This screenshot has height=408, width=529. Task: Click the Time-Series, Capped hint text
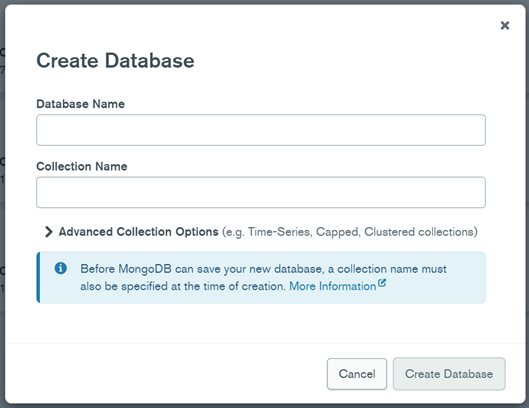[x=304, y=232]
